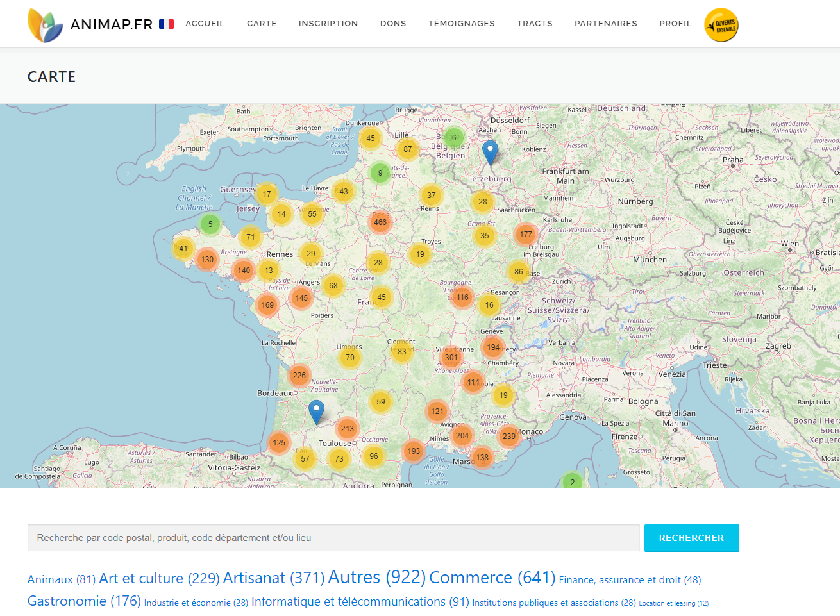
Task: Expand the cluster marker numbered 140
Action: pos(244,271)
